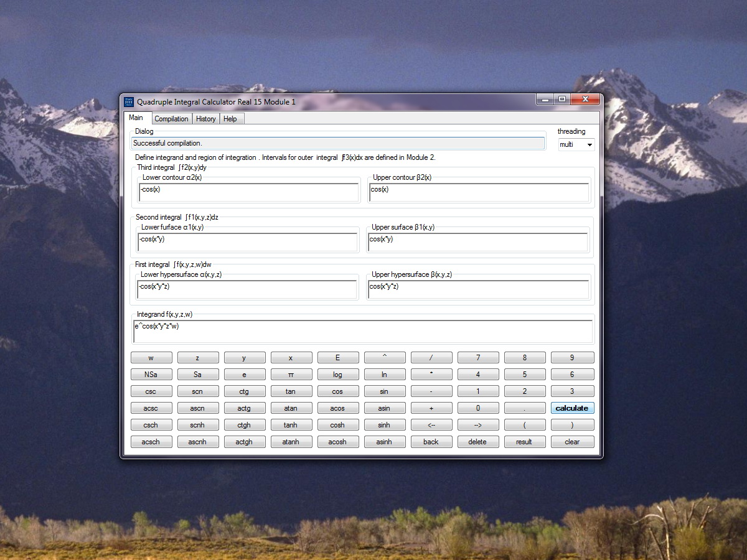Click the sinh function key
Viewport: 747px width, 560px height.
385,425
